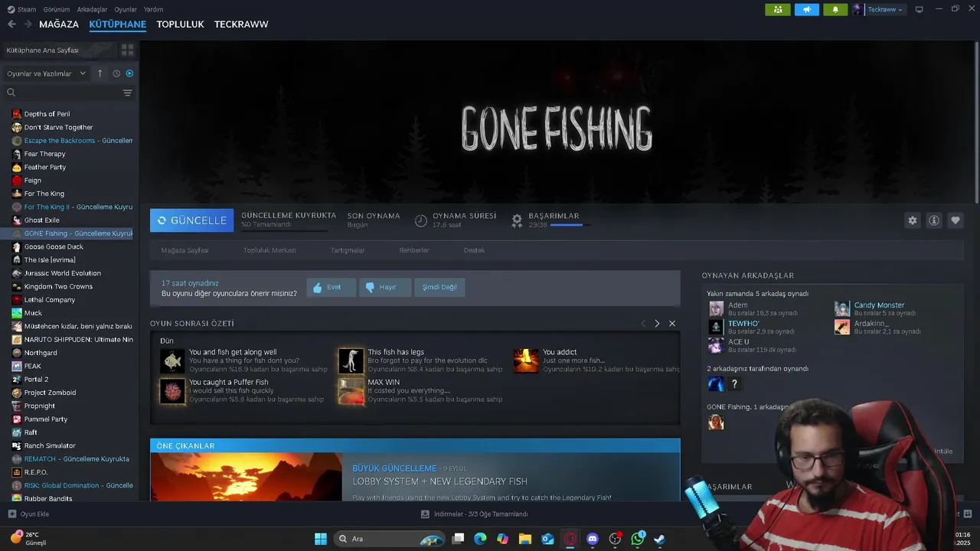980x551 pixels.
Task: Click the library search field
Action: click(67, 93)
